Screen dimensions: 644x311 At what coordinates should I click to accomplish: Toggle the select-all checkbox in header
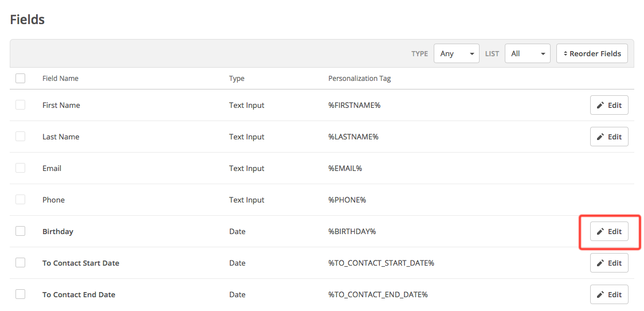(x=21, y=79)
